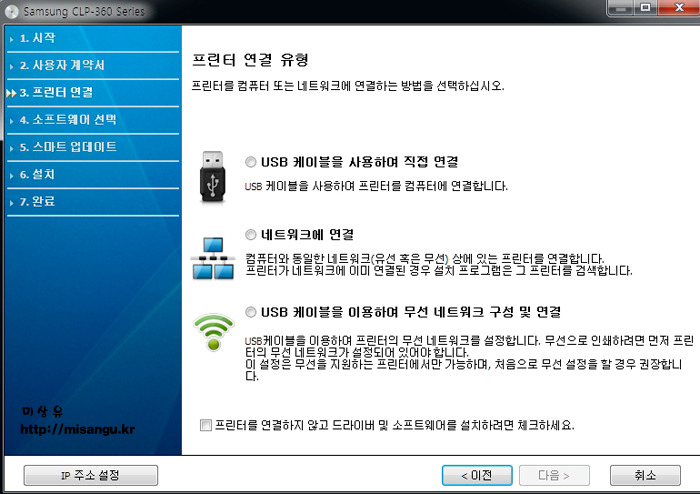Choose USB 케이블을 이용하여 무선 네트워크 구성 option
700x494 pixels.
pyautogui.click(x=250, y=312)
